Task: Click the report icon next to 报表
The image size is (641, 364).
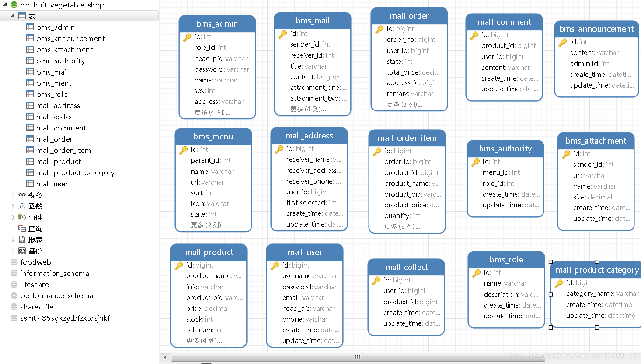Action: click(x=22, y=240)
